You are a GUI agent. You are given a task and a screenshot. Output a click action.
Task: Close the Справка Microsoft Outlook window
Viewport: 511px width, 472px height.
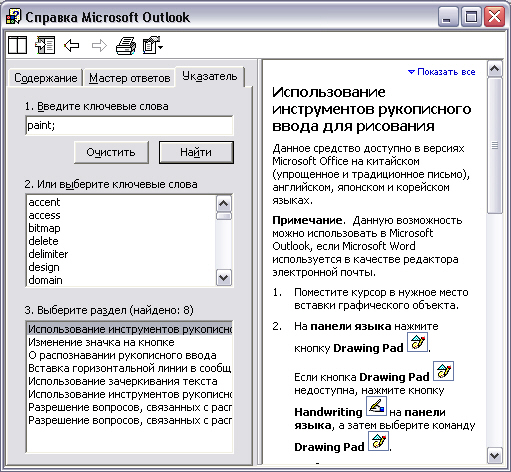point(494,17)
